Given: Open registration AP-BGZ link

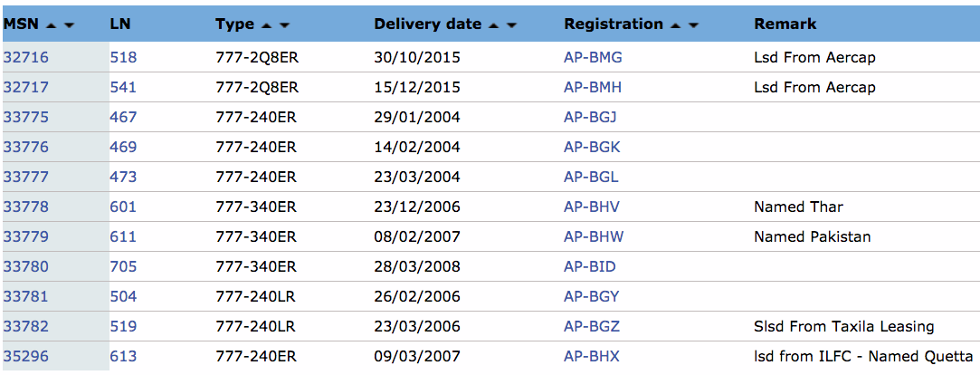Looking at the screenshot, I should (592, 327).
